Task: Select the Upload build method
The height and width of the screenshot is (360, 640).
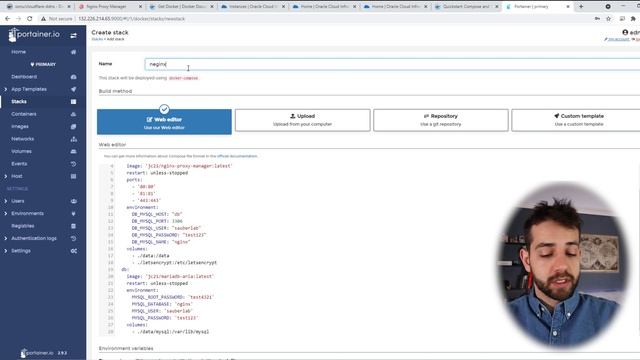Action: pos(302,120)
